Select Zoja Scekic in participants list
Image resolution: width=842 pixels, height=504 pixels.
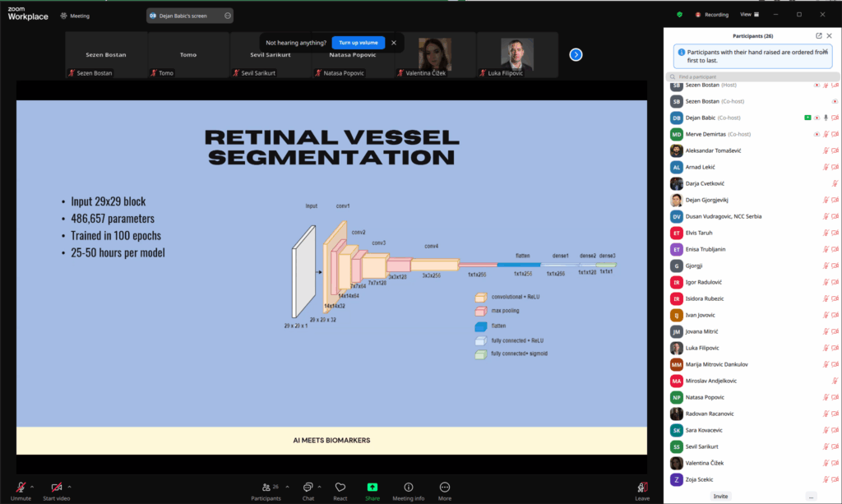coord(753,480)
